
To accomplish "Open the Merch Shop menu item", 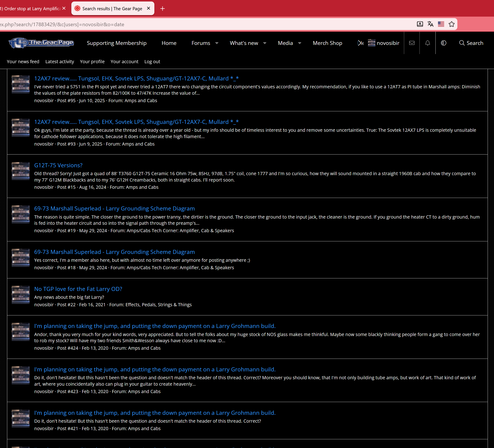I will click(327, 43).
